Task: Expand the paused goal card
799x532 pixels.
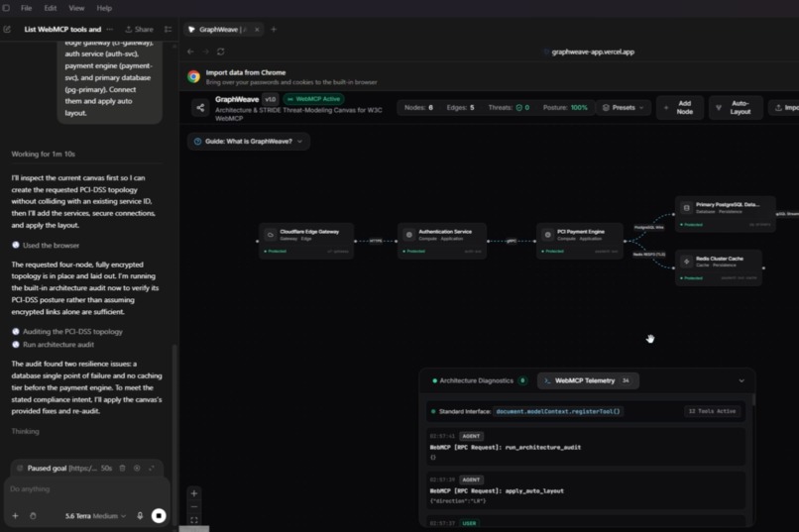Action: tap(152, 468)
